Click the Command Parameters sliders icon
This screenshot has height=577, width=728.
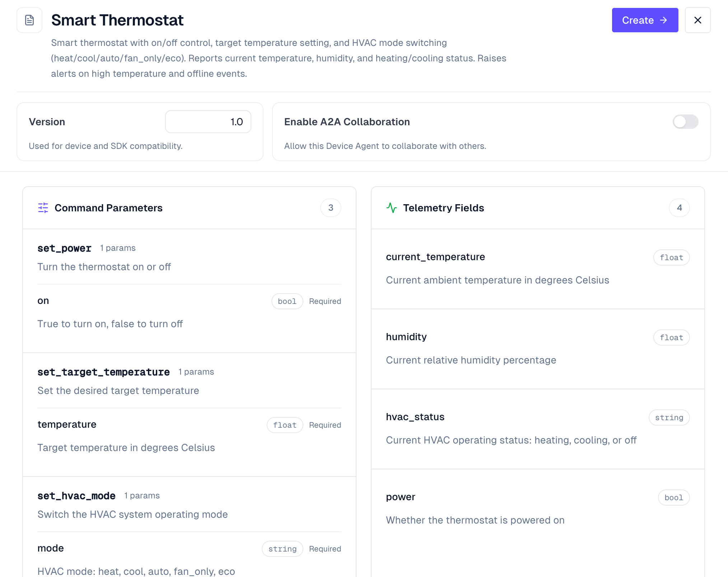point(43,208)
